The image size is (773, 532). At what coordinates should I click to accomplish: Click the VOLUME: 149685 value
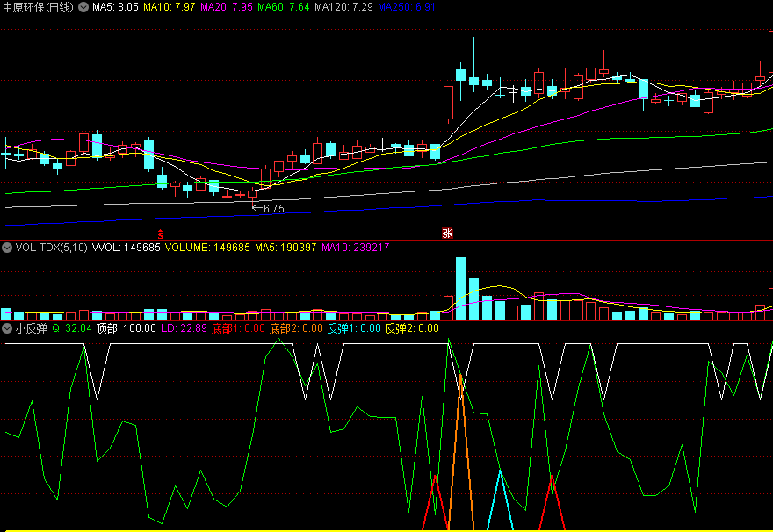tap(207, 248)
